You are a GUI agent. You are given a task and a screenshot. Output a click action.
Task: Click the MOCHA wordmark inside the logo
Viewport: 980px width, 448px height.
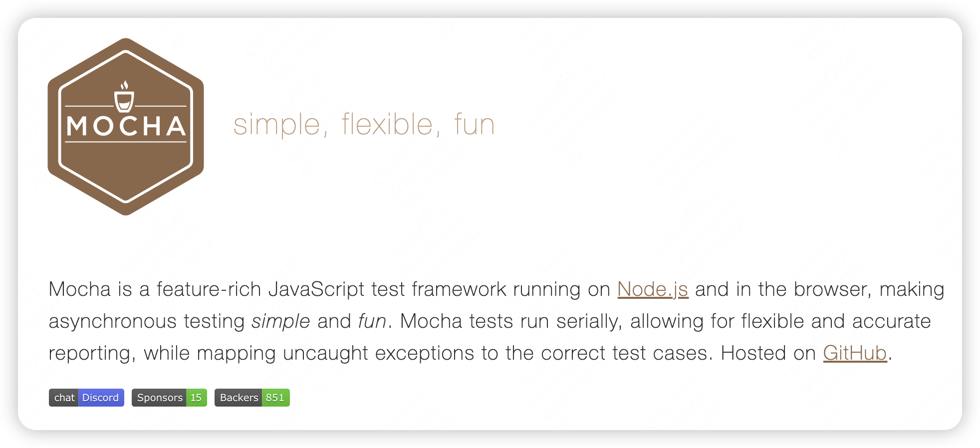(126, 126)
